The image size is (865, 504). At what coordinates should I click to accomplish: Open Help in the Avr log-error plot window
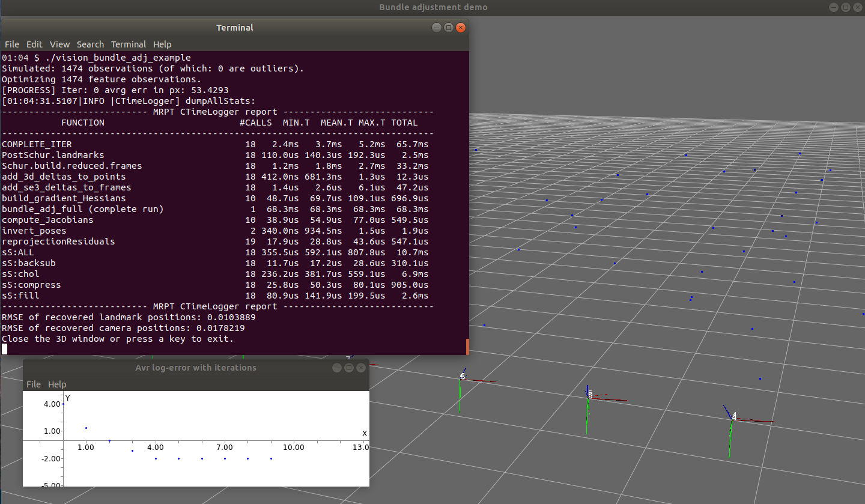[x=56, y=384]
